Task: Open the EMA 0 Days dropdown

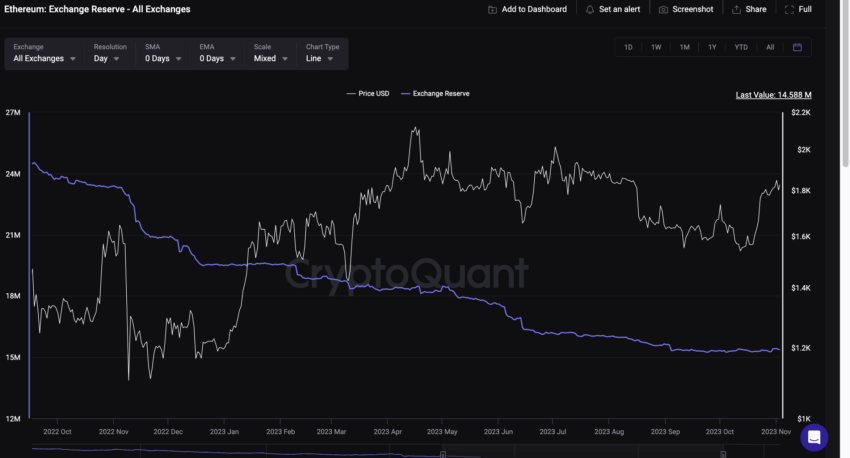Action: [x=217, y=54]
